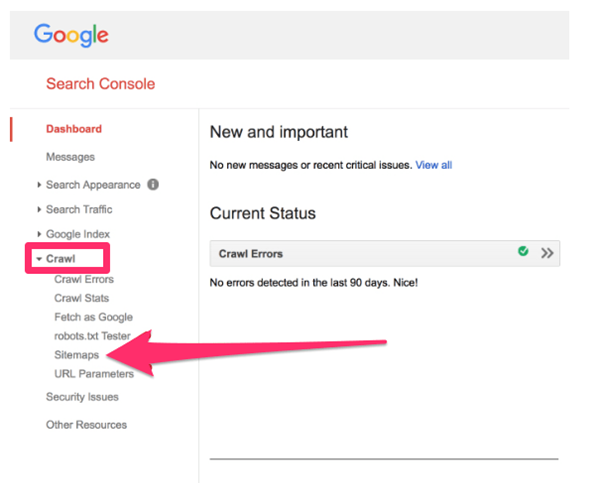The image size is (601, 483).
Task: Click the double-arrow icon in Crawl Errors bar
Action: 547,253
